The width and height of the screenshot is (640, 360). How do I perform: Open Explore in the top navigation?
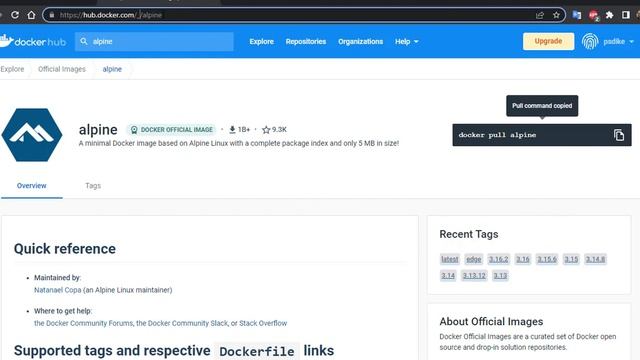tap(262, 41)
